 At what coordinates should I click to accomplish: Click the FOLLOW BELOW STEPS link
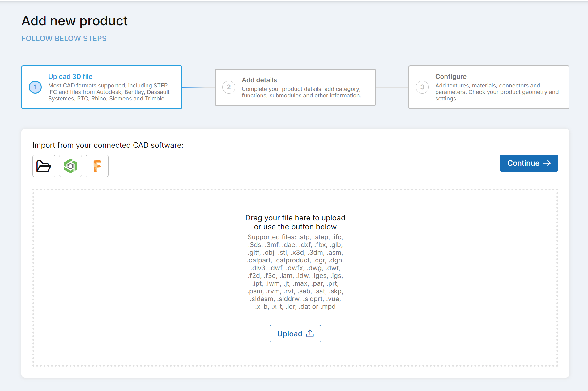coord(64,39)
